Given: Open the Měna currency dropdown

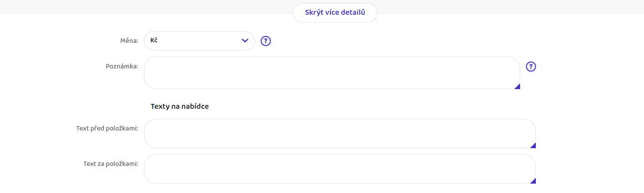Looking at the screenshot, I should 200,41.
